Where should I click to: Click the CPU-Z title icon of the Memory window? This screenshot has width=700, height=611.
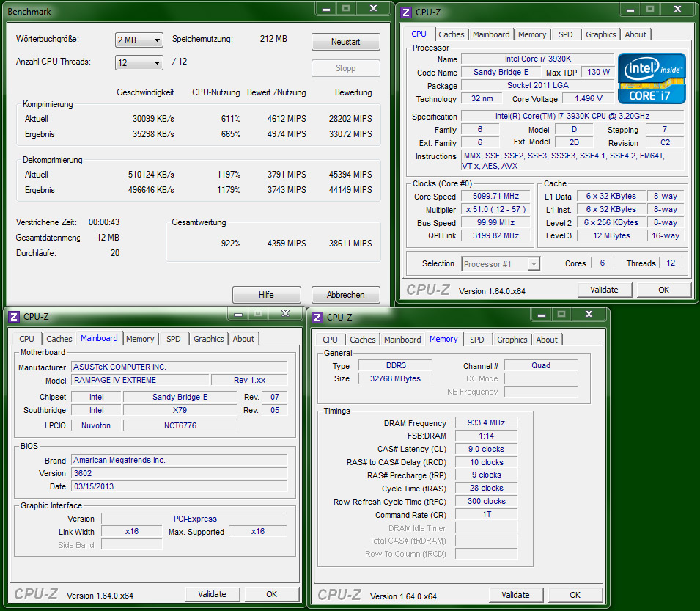pyautogui.click(x=317, y=317)
